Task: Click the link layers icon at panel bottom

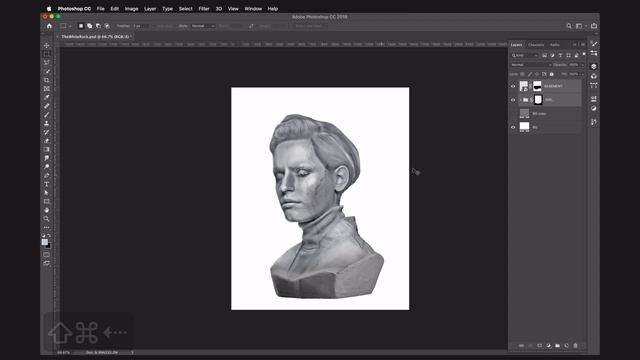Action: pyautogui.click(x=521, y=346)
